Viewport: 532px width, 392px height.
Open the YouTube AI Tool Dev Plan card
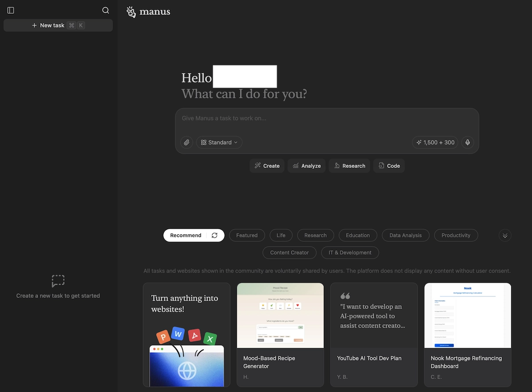point(374,335)
